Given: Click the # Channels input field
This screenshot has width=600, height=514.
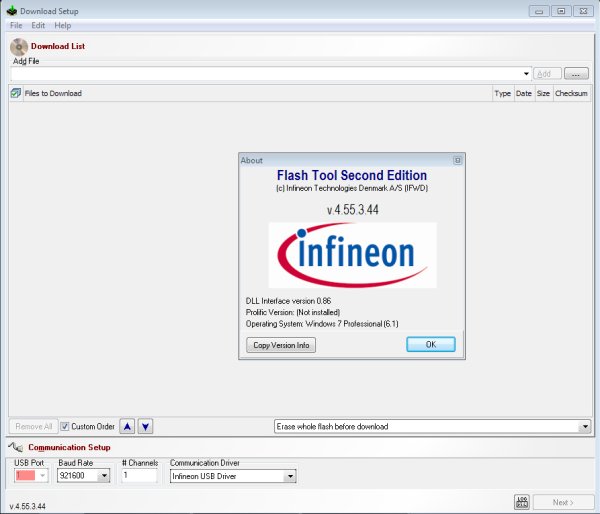Looking at the screenshot, I should click(x=139, y=476).
